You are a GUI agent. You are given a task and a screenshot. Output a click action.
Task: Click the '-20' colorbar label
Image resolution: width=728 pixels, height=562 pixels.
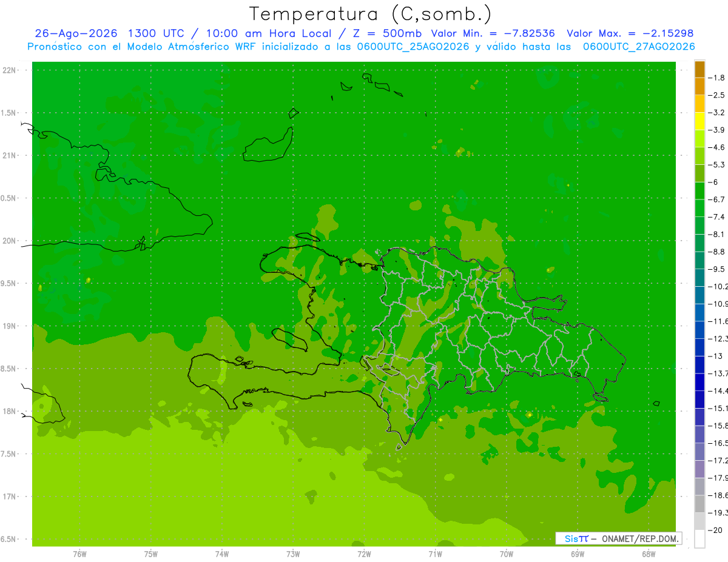coord(716,530)
